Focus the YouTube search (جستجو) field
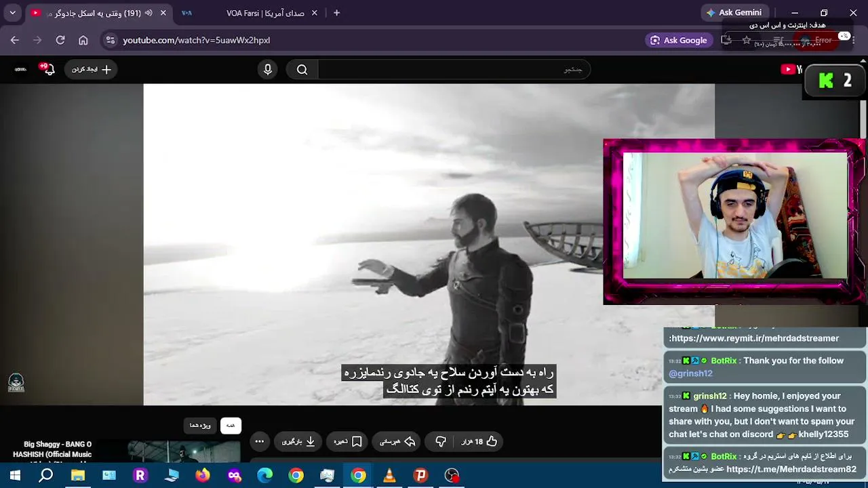Viewport: 868px width, 488px height. pyautogui.click(x=454, y=69)
